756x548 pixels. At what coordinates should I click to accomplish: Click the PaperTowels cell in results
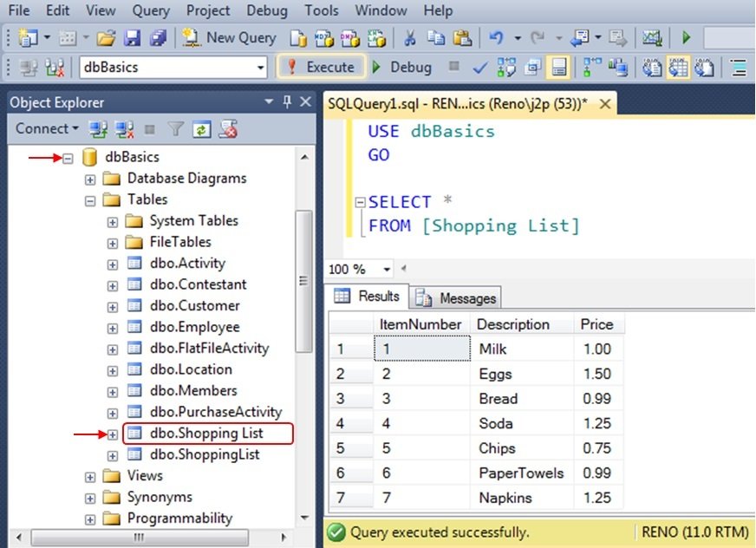coord(522,473)
